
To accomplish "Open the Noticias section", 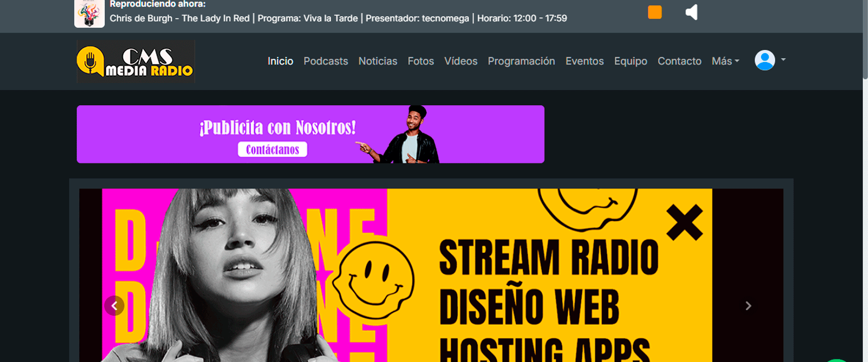I will tap(377, 61).
